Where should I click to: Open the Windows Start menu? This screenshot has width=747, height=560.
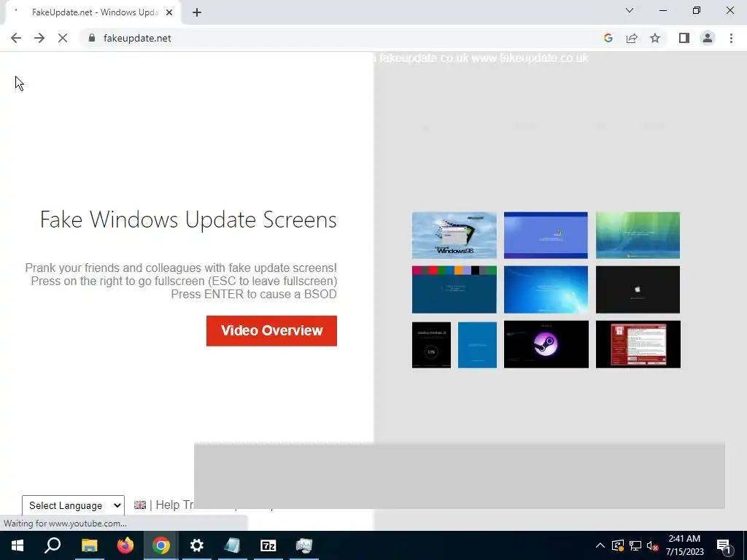(x=18, y=545)
